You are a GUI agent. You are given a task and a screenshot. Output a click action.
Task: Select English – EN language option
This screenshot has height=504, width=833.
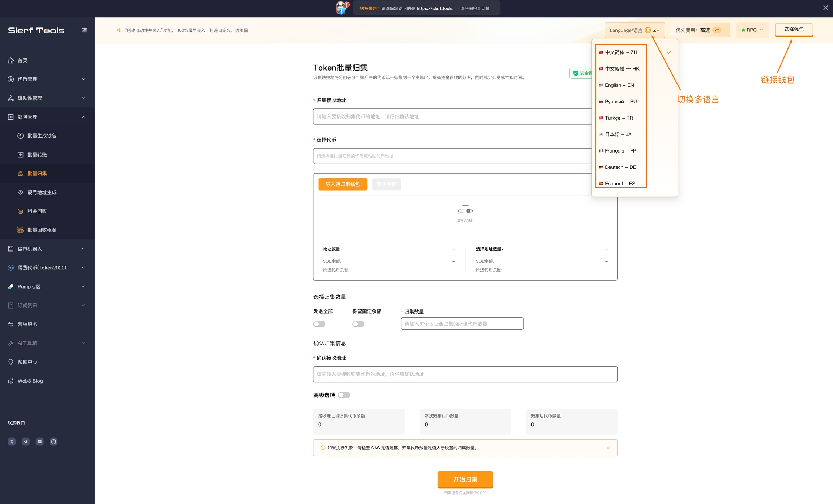619,85
